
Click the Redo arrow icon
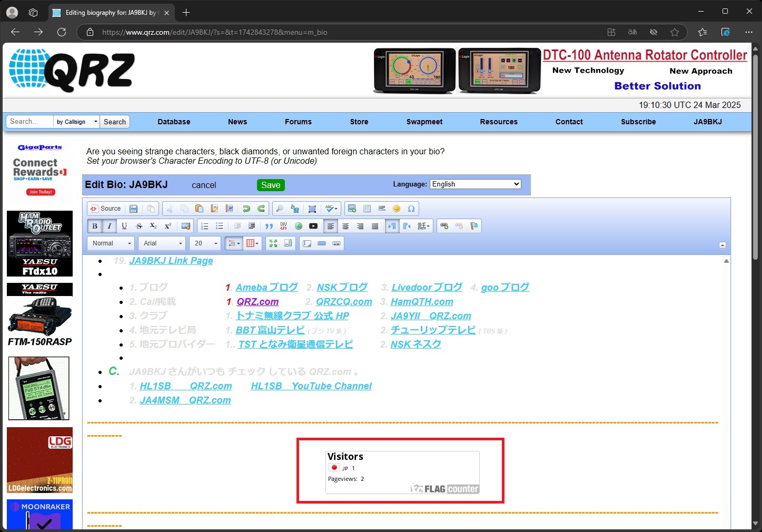point(261,209)
